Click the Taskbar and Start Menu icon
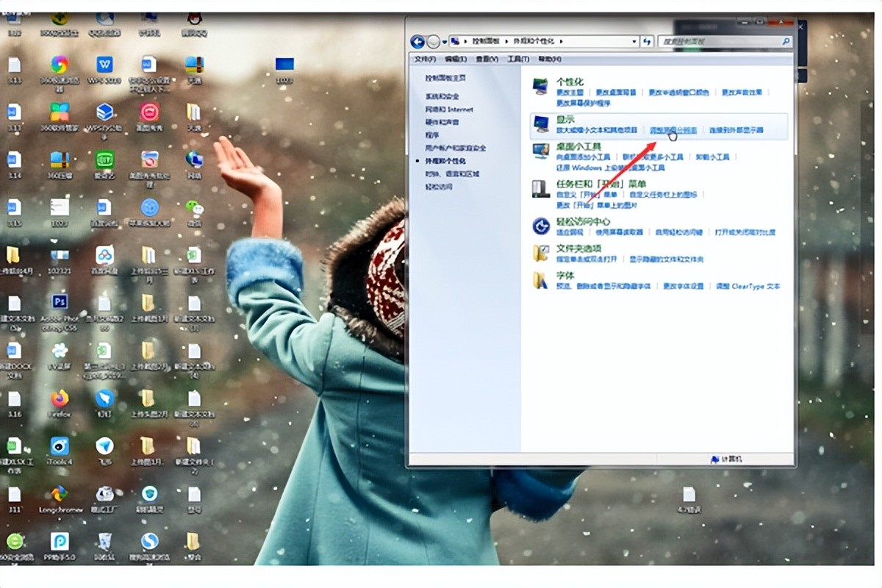Image resolution: width=882 pixels, height=588 pixels. (x=541, y=189)
